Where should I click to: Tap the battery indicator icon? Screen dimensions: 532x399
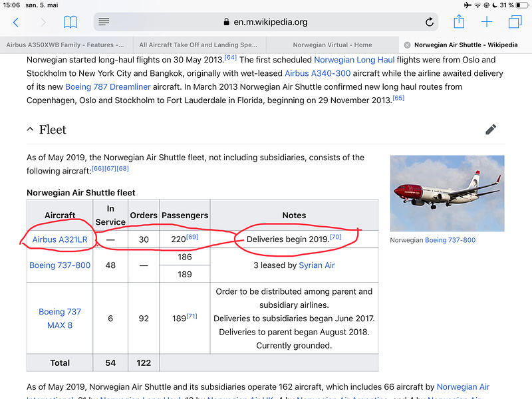tap(522, 5)
